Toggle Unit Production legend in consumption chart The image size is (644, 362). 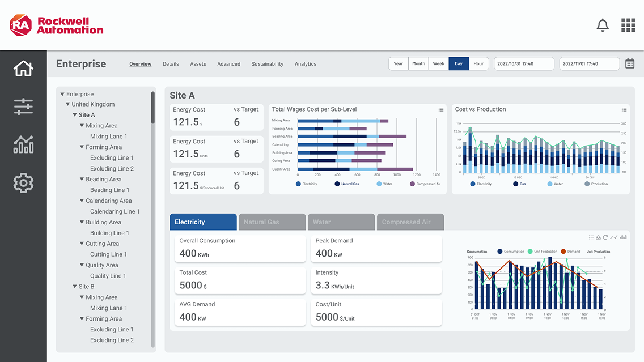(x=543, y=252)
